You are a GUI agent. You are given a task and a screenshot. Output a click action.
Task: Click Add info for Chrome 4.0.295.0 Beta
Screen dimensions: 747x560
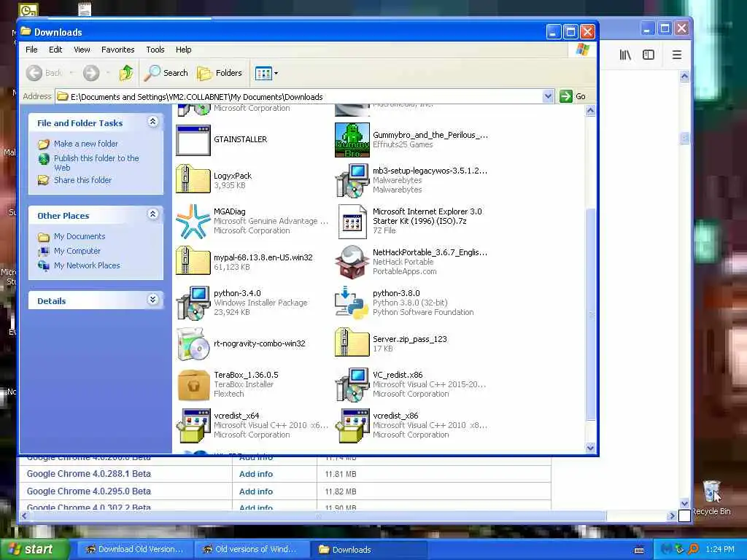pyautogui.click(x=256, y=491)
